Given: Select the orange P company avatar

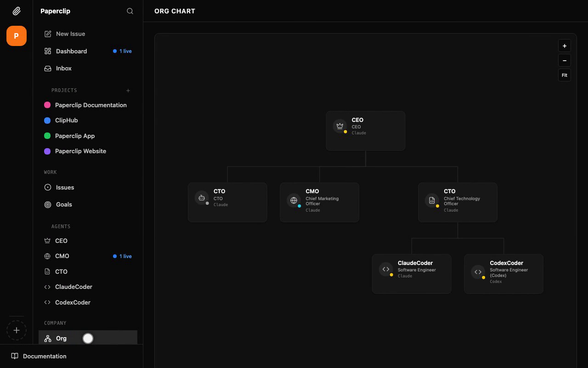Looking at the screenshot, I should 17,36.
